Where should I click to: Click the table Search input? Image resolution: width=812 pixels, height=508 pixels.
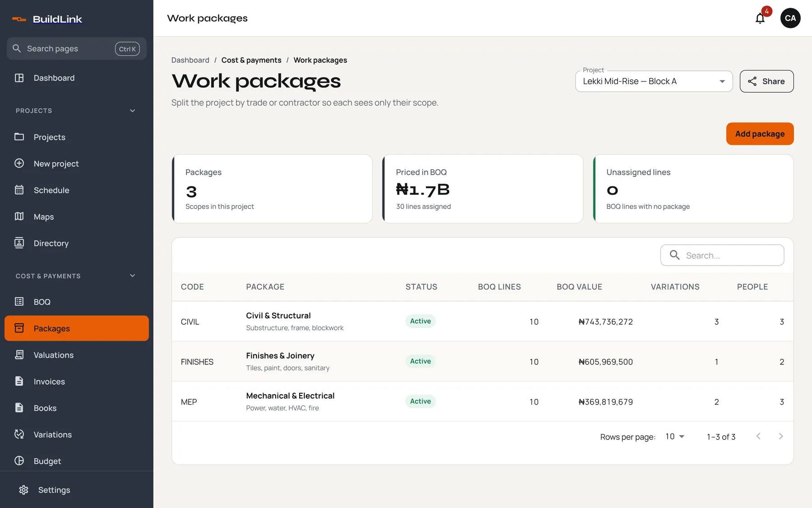(x=722, y=255)
